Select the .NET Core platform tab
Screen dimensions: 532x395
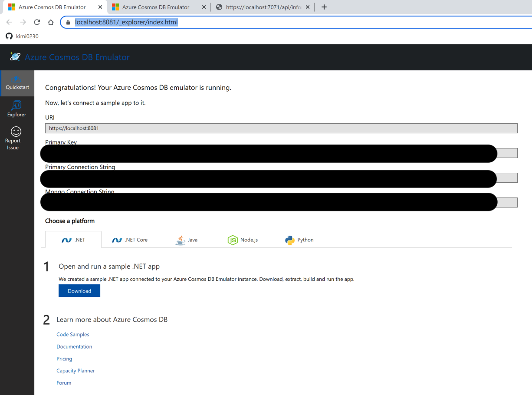tap(130, 240)
